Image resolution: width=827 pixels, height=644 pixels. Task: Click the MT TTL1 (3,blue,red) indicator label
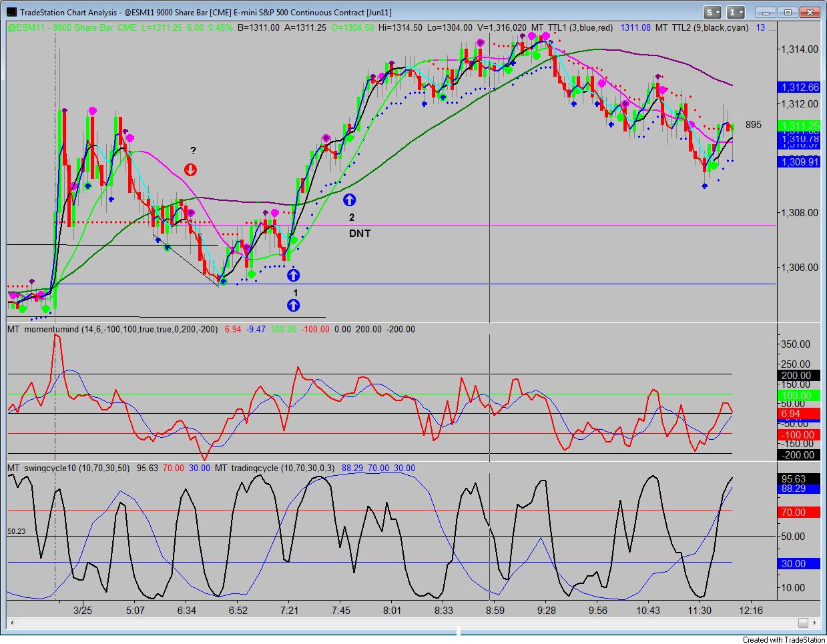[x=571, y=28]
